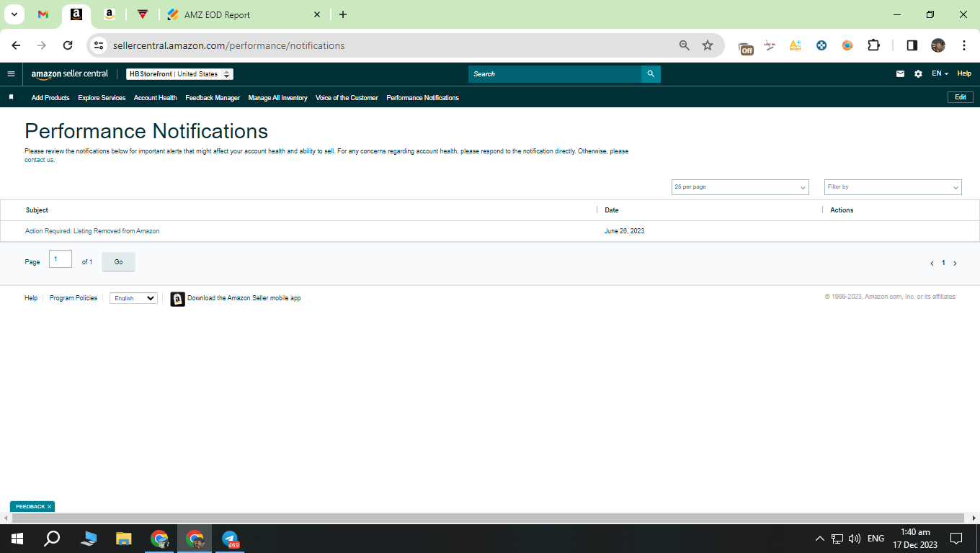Go to the next page arrow
Viewport: 980px width, 553px height.
tap(955, 264)
